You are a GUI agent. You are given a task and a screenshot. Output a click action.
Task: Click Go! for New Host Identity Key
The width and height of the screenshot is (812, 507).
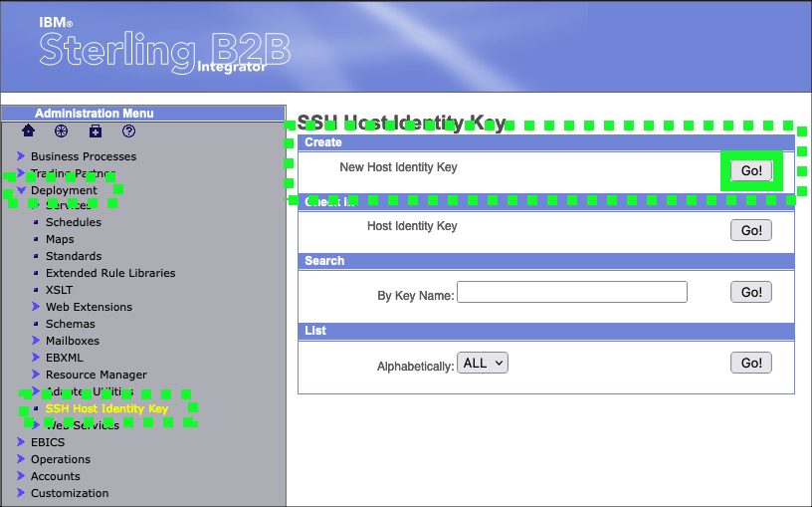coord(751,170)
